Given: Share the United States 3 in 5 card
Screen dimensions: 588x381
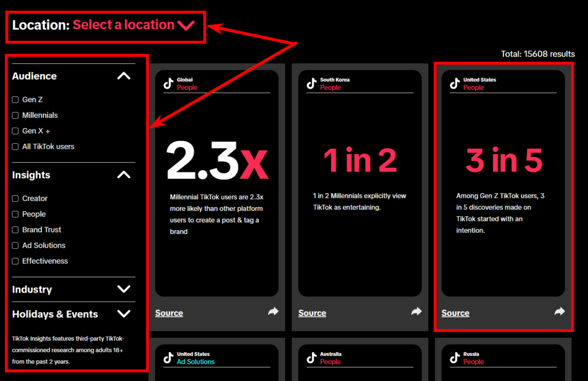Looking at the screenshot, I should coord(560,311).
